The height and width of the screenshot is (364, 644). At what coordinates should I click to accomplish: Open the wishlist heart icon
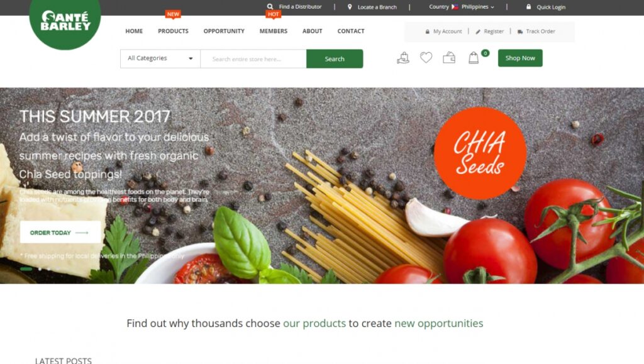tap(426, 58)
